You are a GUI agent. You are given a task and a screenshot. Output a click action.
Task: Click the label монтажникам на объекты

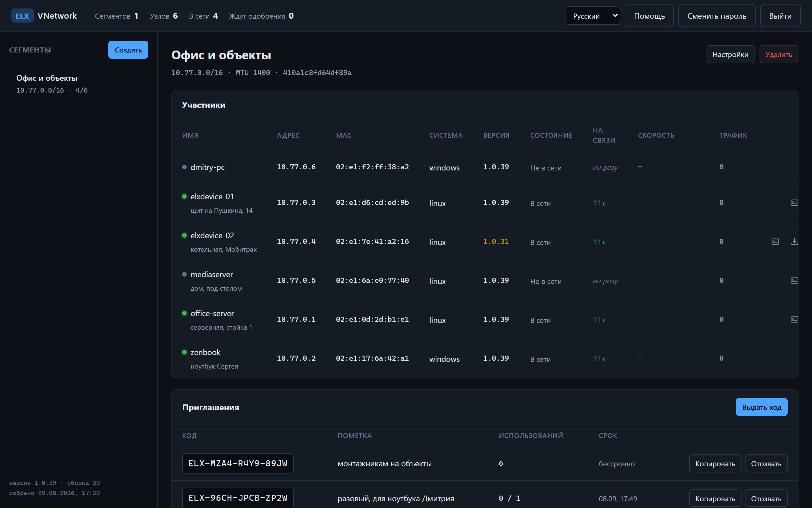[385, 464]
